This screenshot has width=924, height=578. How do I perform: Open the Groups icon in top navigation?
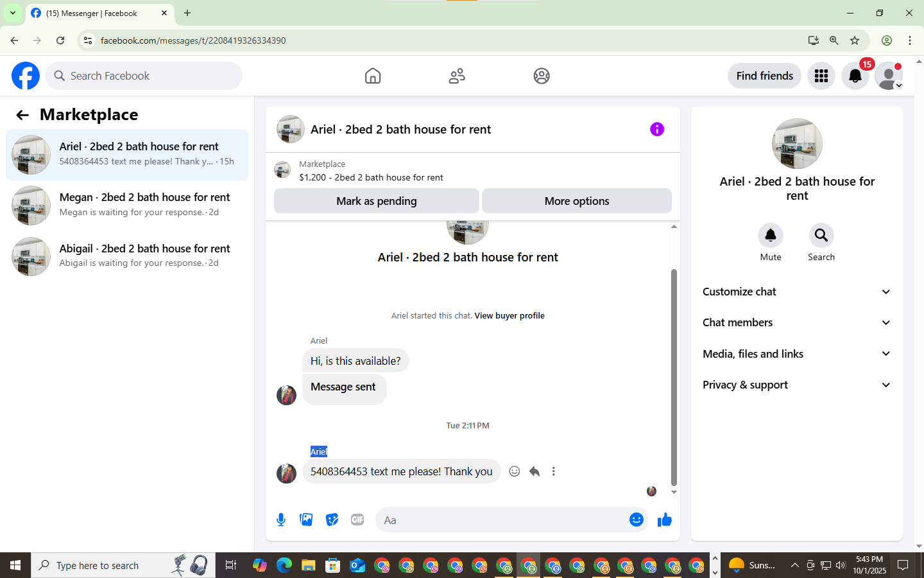point(542,76)
